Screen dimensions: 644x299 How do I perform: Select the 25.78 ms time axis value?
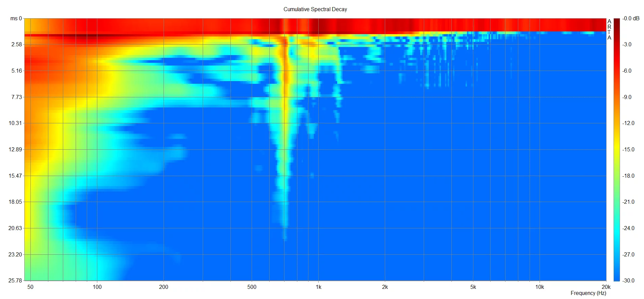click(x=15, y=280)
